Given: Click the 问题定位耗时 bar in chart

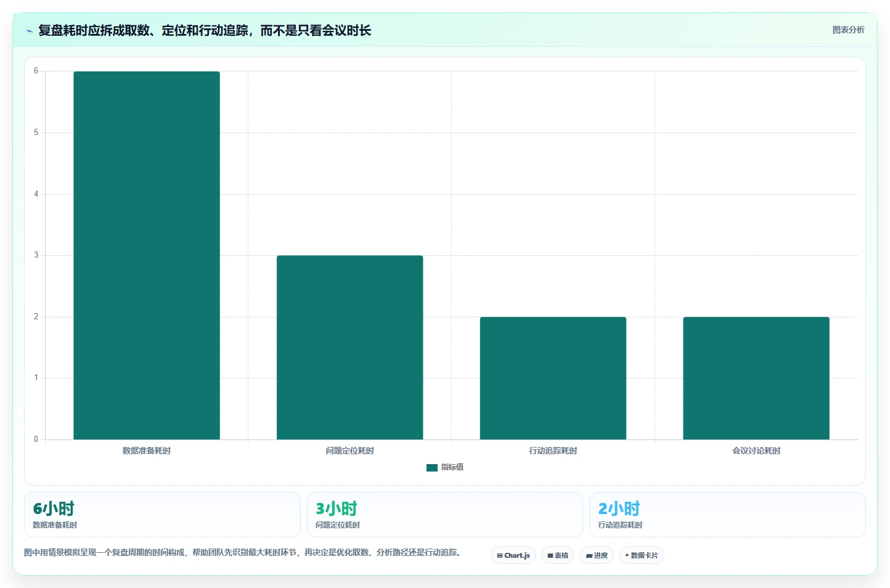Looking at the screenshot, I should pyautogui.click(x=349, y=347).
